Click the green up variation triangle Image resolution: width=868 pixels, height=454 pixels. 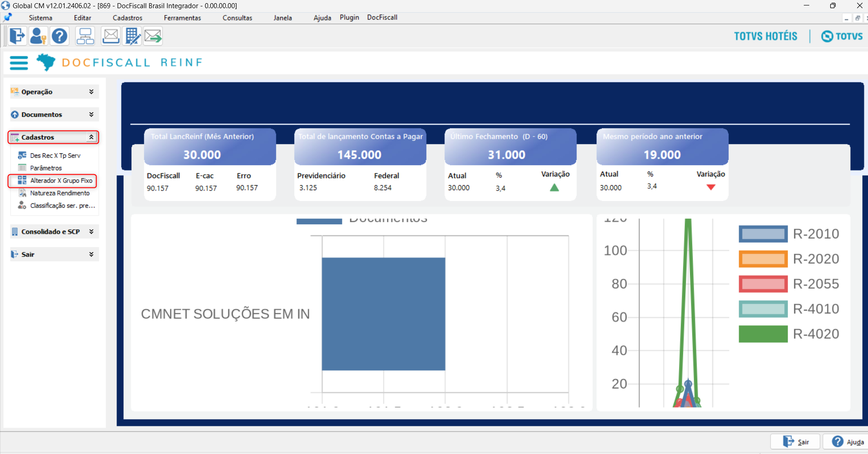(554, 187)
